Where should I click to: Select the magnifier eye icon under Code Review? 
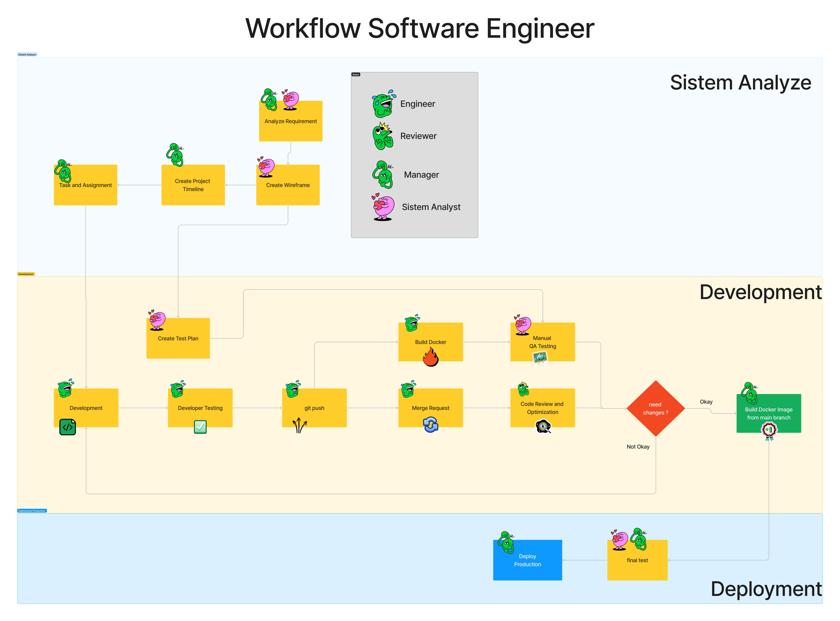point(543,426)
